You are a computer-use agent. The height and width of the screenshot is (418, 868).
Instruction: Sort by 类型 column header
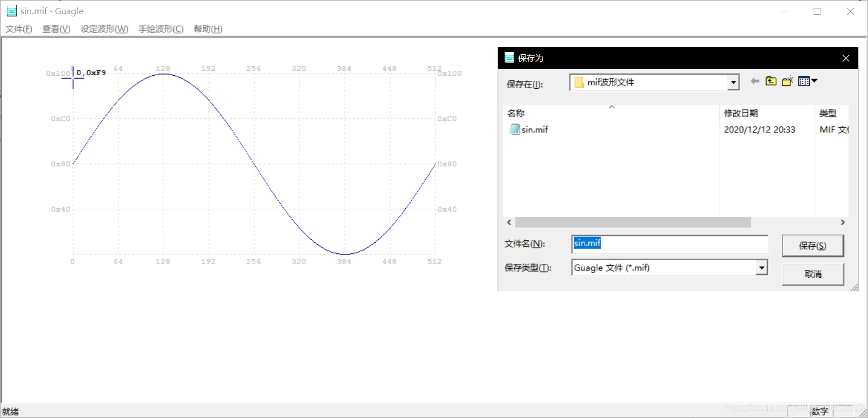831,113
